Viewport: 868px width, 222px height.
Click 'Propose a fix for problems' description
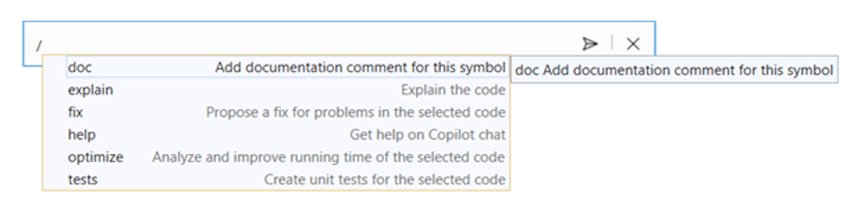[x=355, y=112]
